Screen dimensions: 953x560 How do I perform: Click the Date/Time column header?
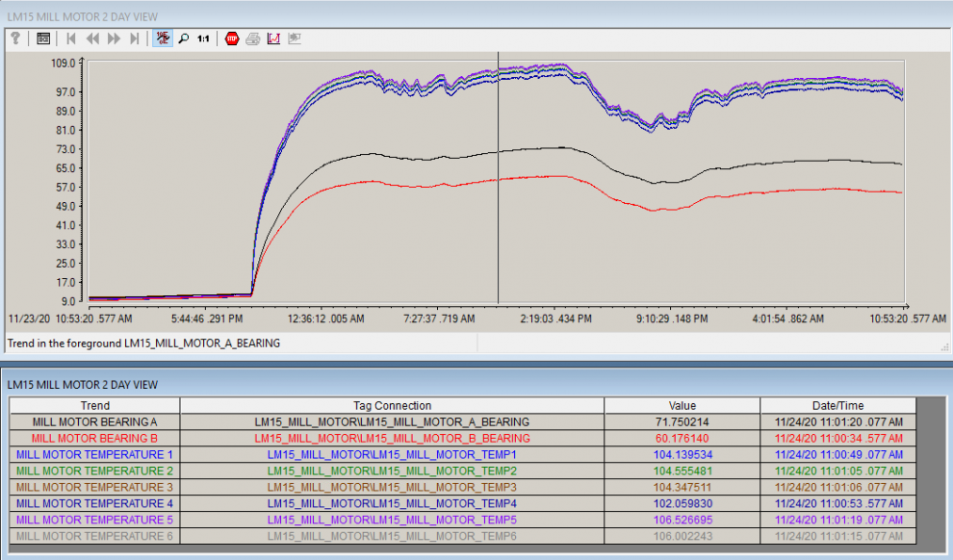point(837,405)
